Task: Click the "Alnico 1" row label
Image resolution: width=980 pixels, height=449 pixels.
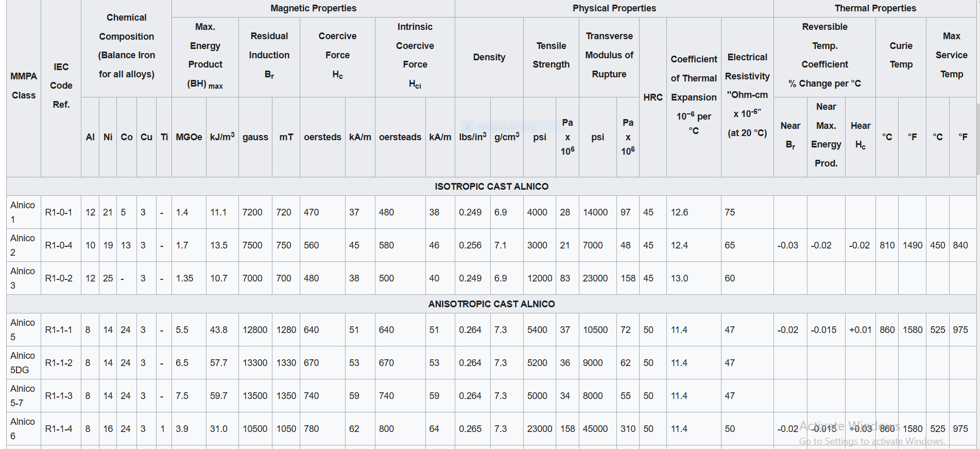Action: (23, 212)
